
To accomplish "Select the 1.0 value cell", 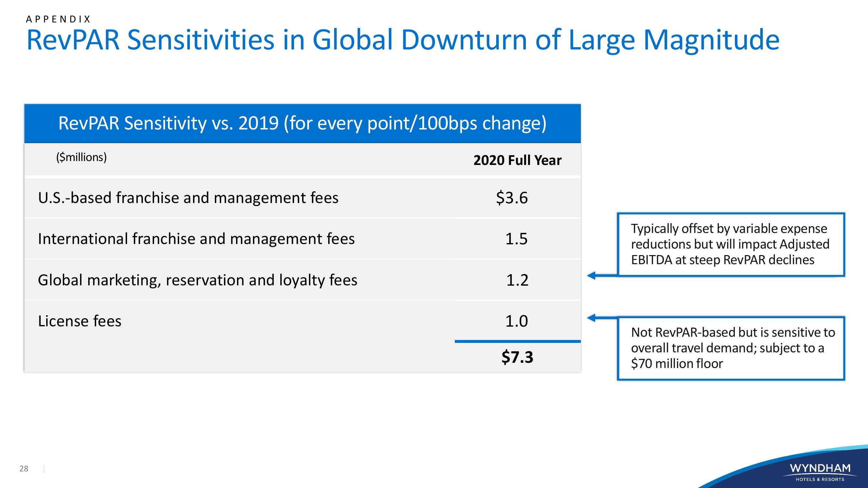I will (x=517, y=321).
